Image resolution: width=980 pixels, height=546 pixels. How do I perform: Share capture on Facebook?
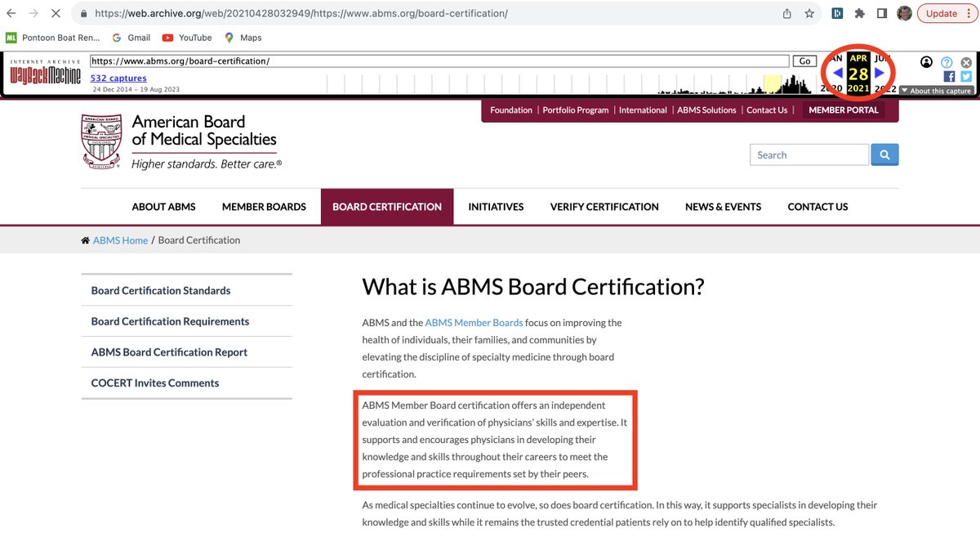(949, 77)
